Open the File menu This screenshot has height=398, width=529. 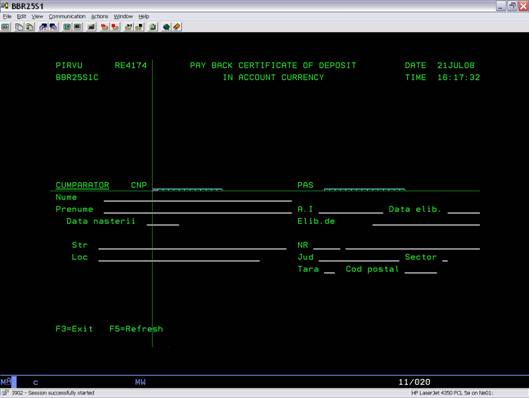point(7,16)
